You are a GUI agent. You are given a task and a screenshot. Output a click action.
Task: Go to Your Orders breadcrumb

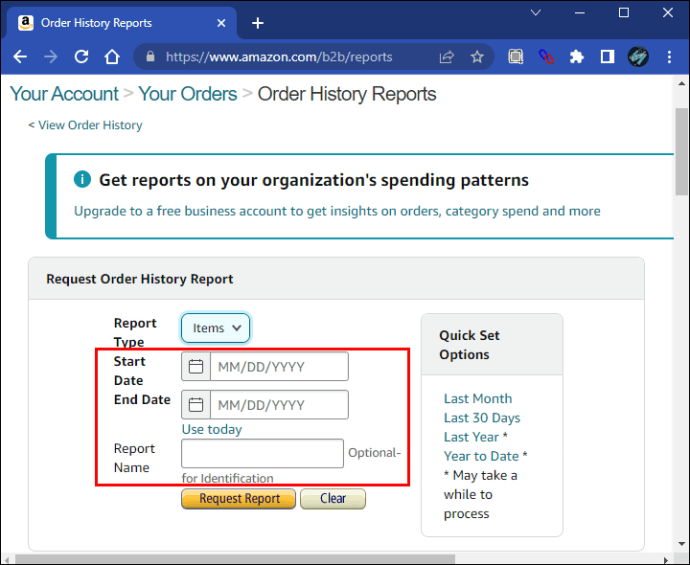click(188, 94)
